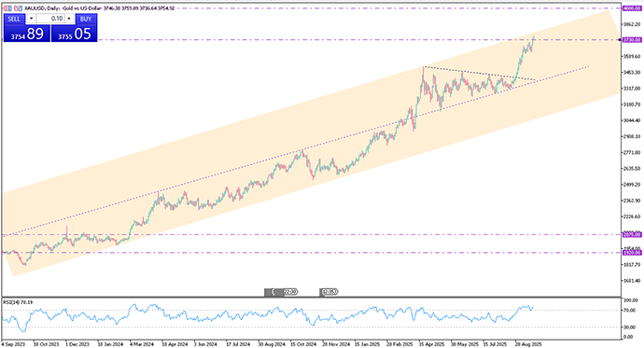This screenshot has height=348, width=644.
Task: Click the BUY button
Action: pyautogui.click(x=86, y=19)
